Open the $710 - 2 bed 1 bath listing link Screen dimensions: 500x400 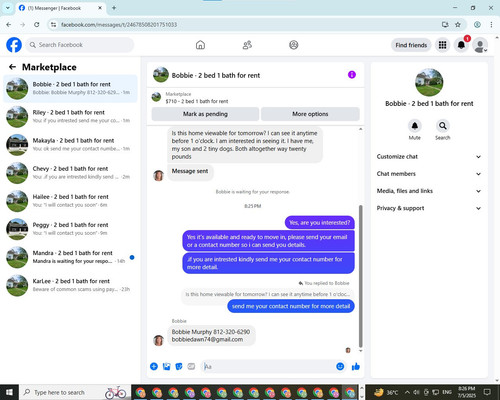coord(197,101)
